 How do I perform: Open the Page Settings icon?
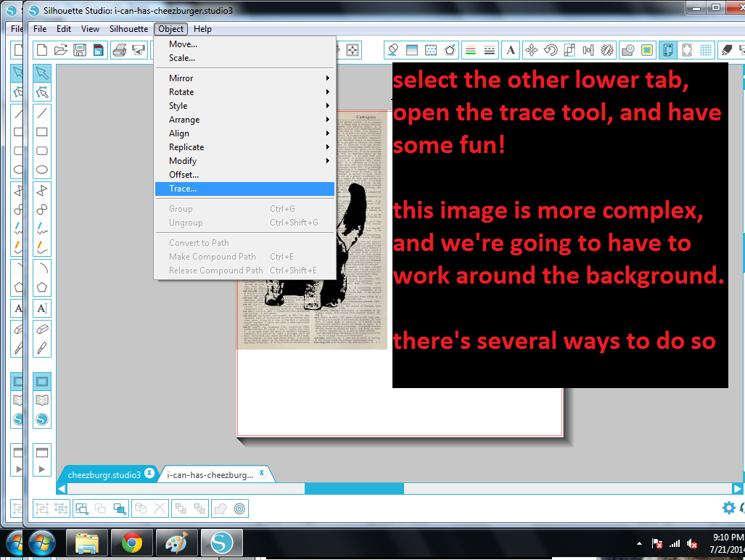[x=668, y=50]
